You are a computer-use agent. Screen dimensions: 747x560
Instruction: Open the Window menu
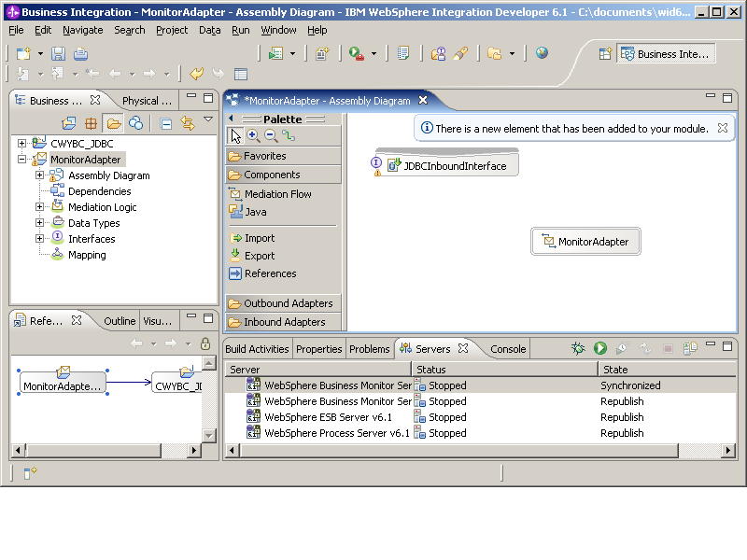coord(278,30)
